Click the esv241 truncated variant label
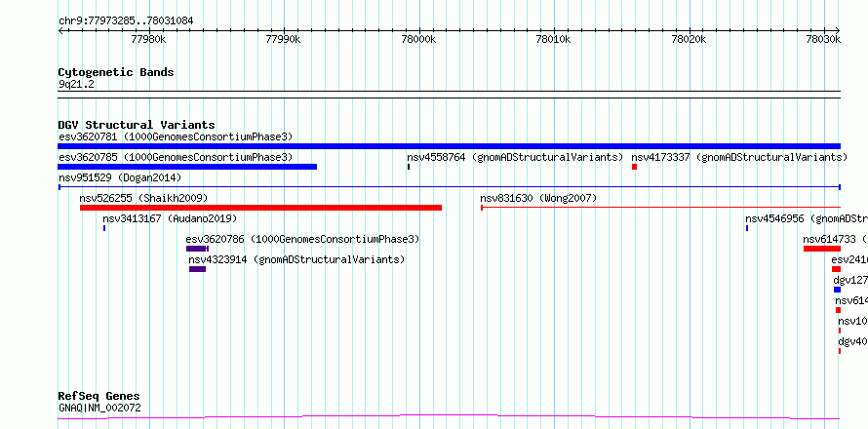 pos(849,259)
